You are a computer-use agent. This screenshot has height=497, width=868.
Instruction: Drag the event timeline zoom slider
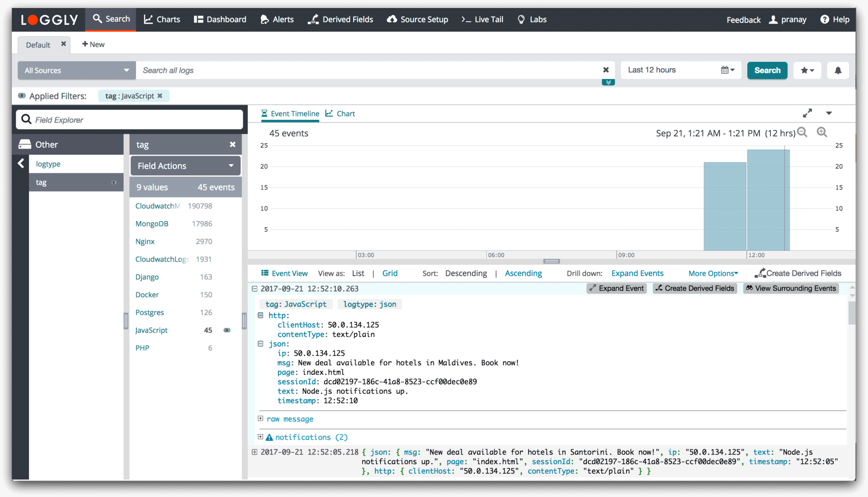coord(551,261)
